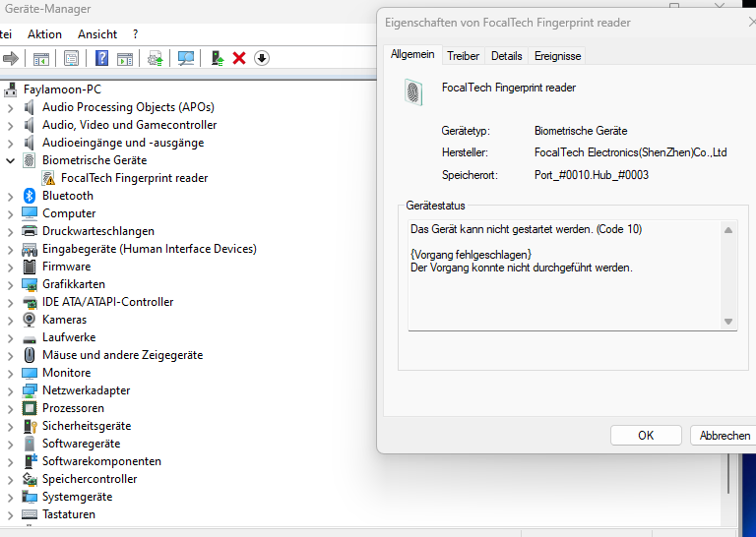Open the ? help menu

pos(136,34)
